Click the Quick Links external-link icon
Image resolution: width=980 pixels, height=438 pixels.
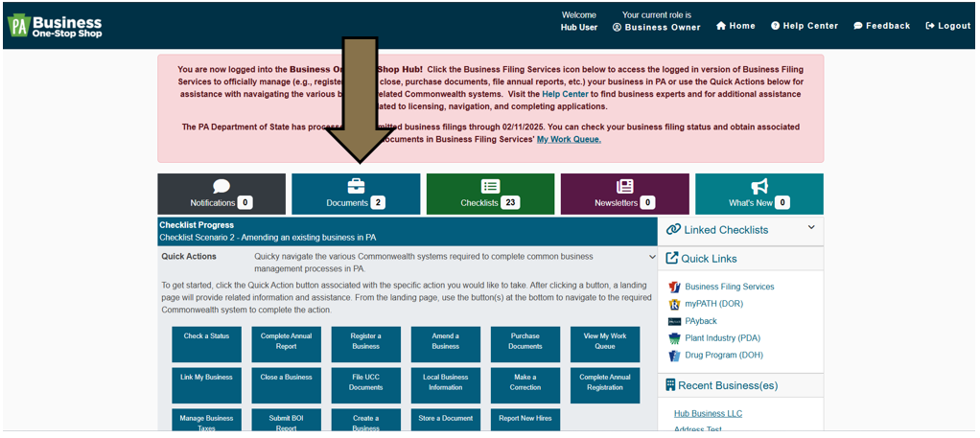(672, 258)
